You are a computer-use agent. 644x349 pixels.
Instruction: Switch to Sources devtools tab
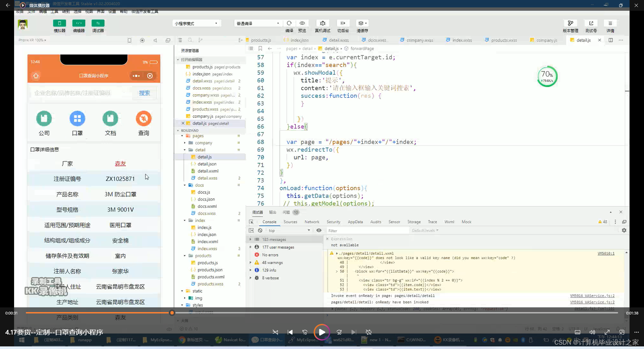tap(290, 222)
